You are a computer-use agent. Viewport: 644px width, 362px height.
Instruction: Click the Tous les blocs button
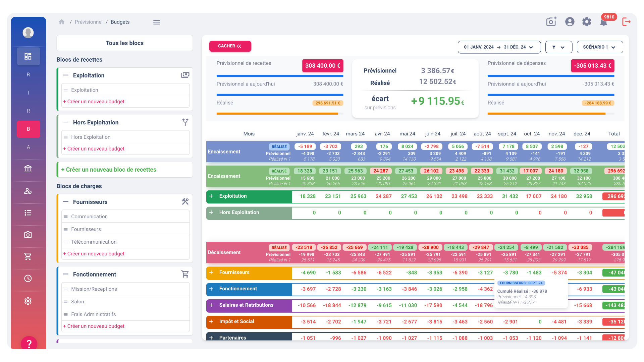tap(124, 43)
